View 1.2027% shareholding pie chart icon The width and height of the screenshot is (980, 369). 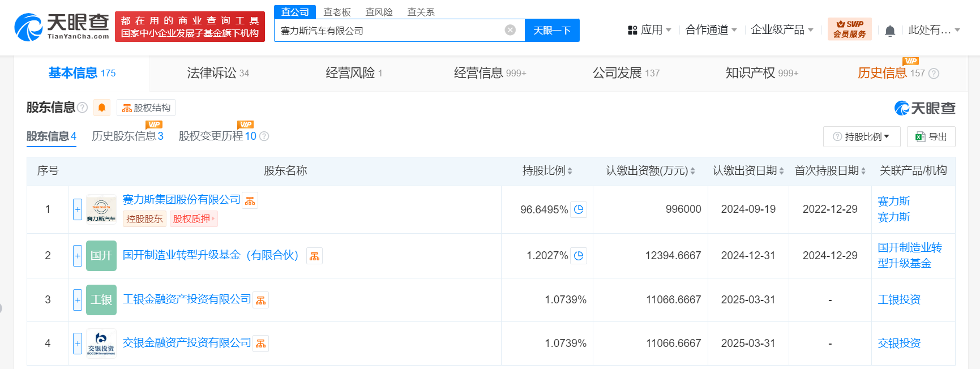pos(579,256)
